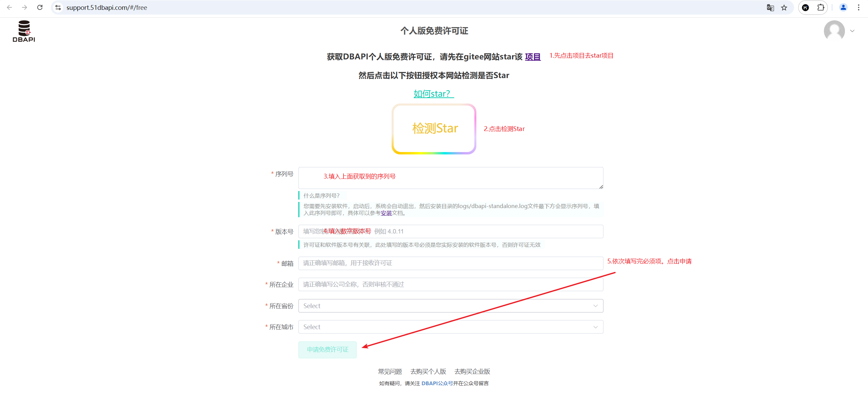
Task: Bookmark this page with the star icon
Action: (784, 7)
